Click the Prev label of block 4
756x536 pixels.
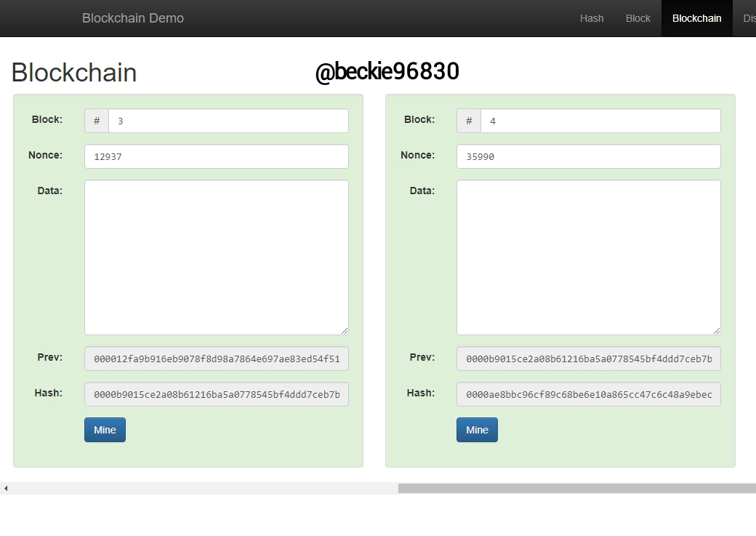tap(422, 357)
